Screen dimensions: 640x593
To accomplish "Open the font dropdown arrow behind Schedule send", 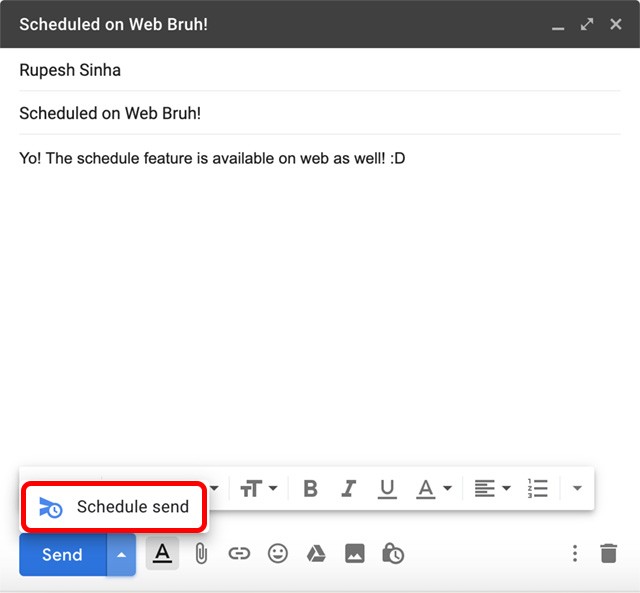I will click(x=214, y=488).
